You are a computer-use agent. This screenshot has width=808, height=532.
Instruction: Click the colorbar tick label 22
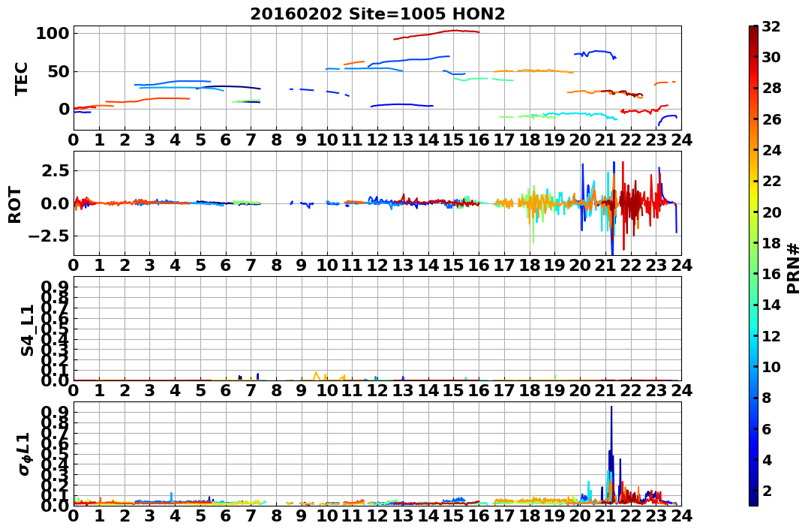[771, 181]
